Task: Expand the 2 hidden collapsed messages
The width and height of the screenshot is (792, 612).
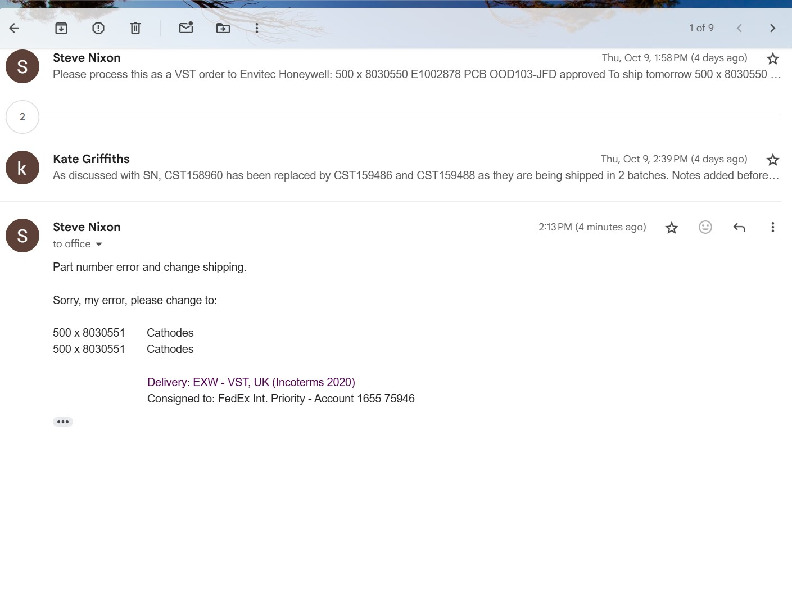Action: [22, 117]
